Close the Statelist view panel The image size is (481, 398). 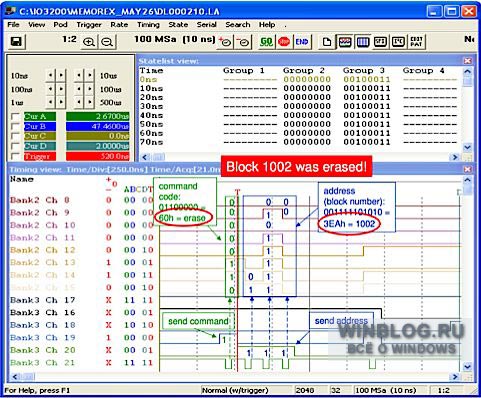point(467,61)
